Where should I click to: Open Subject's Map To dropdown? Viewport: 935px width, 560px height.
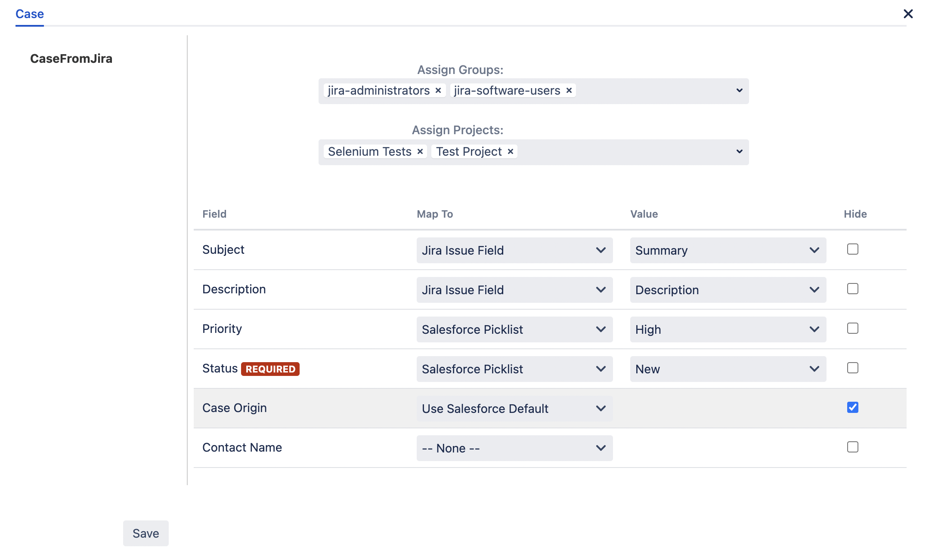(514, 250)
